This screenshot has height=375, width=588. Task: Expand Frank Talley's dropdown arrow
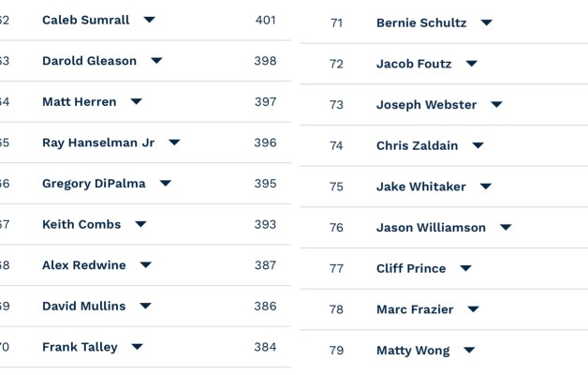coord(138,347)
